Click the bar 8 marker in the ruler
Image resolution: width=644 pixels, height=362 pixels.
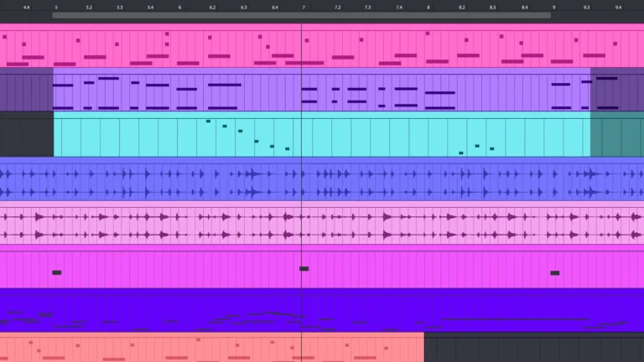[428, 7]
